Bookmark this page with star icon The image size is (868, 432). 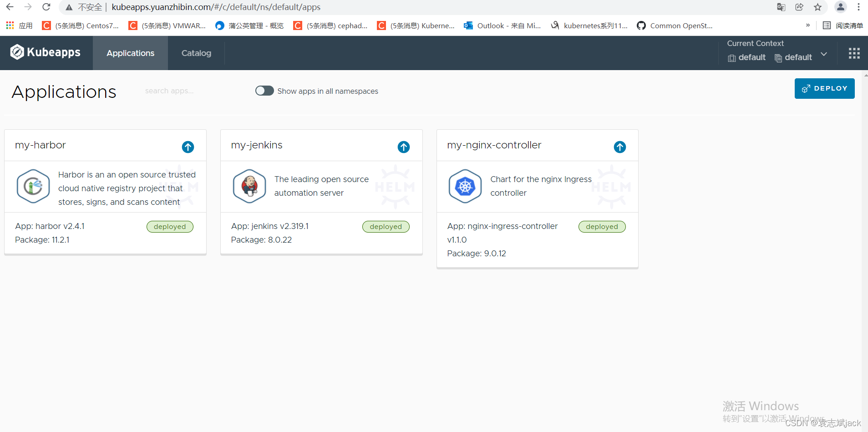(x=818, y=7)
